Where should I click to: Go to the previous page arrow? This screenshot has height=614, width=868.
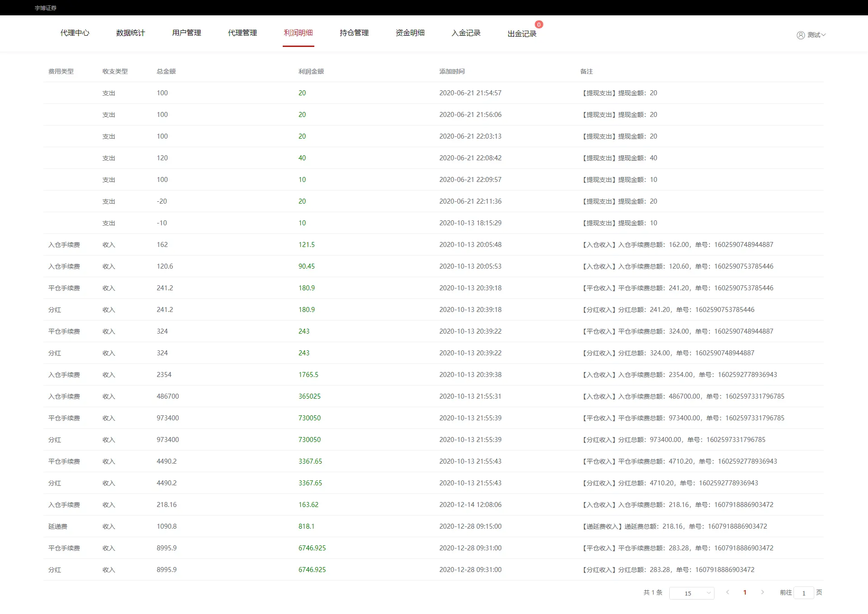[x=727, y=592]
